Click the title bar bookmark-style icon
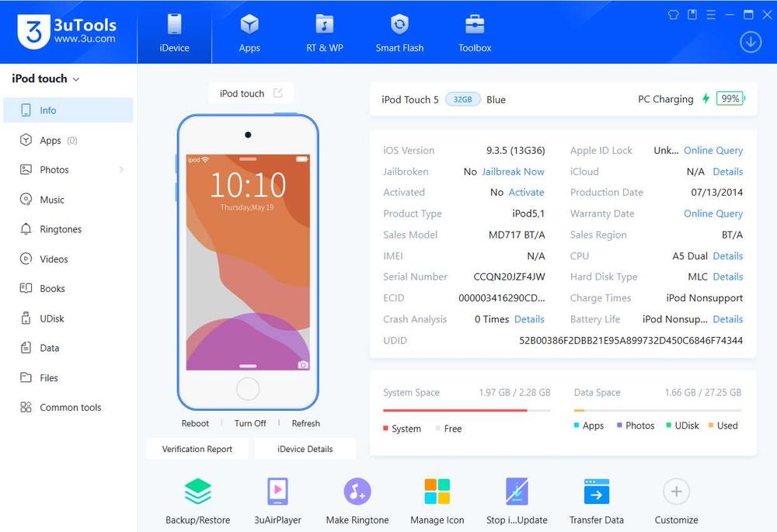This screenshot has height=532, width=777. (x=692, y=14)
